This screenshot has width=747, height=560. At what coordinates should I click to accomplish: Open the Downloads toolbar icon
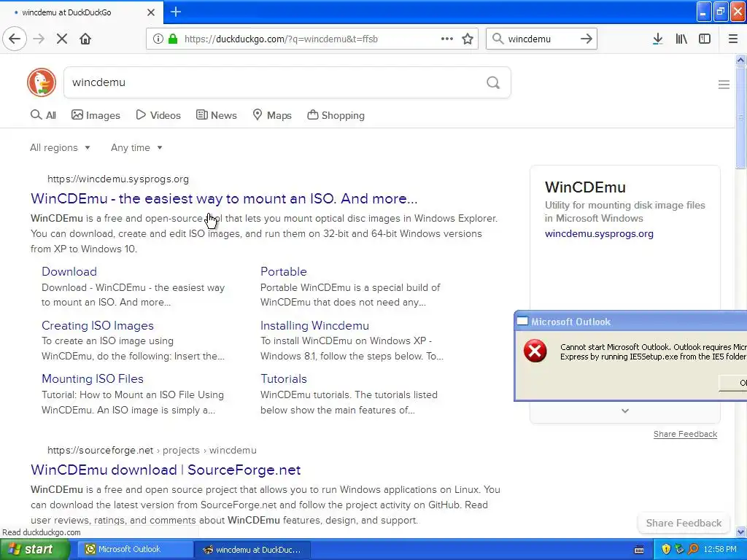(657, 39)
